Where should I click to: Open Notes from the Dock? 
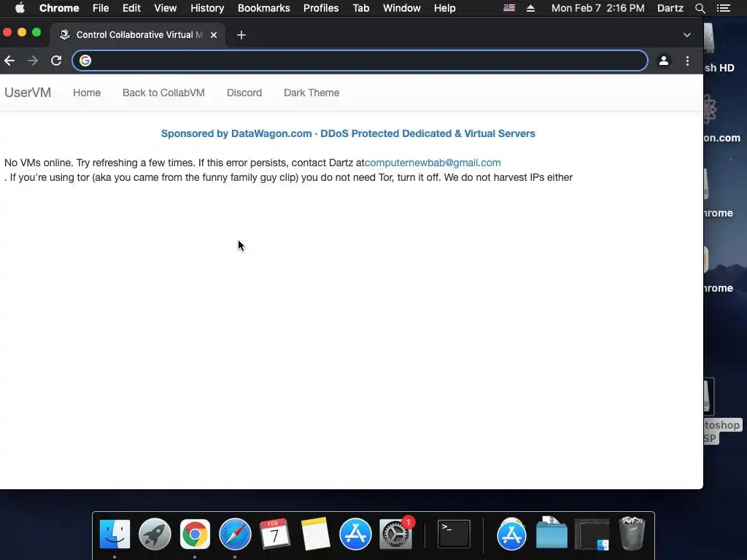coord(315,534)
